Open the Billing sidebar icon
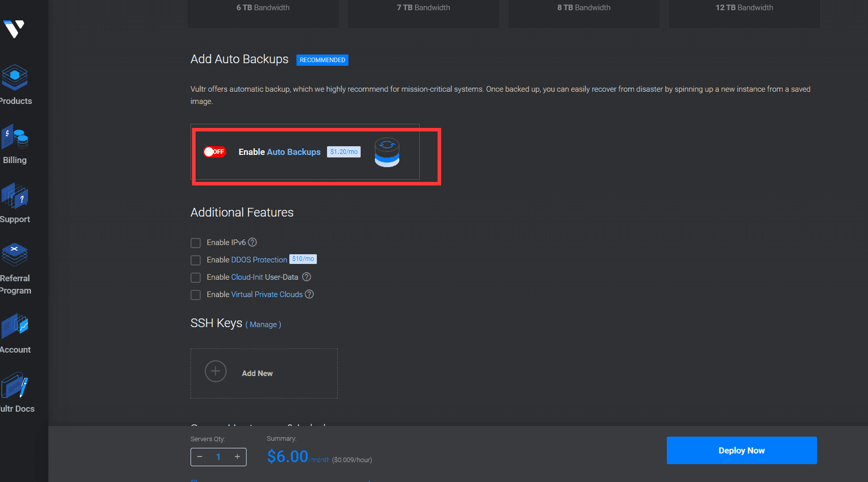This screenshot has width=868, height=482. pyautogui.click(x=15, y=137)
